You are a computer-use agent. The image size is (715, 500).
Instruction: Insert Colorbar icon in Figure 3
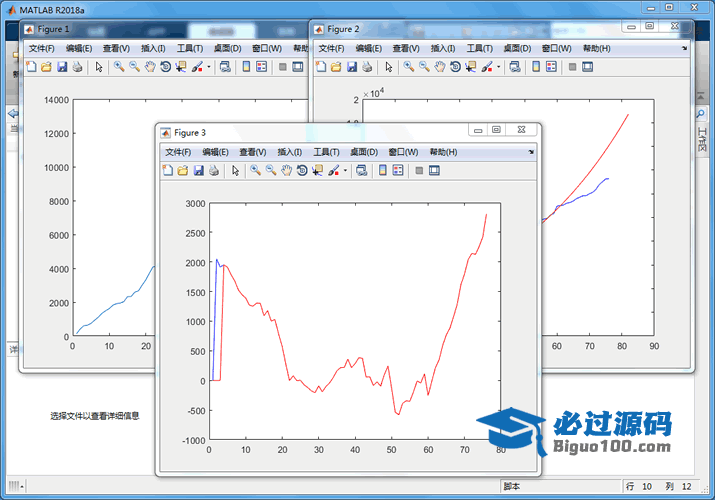(383, 170)
